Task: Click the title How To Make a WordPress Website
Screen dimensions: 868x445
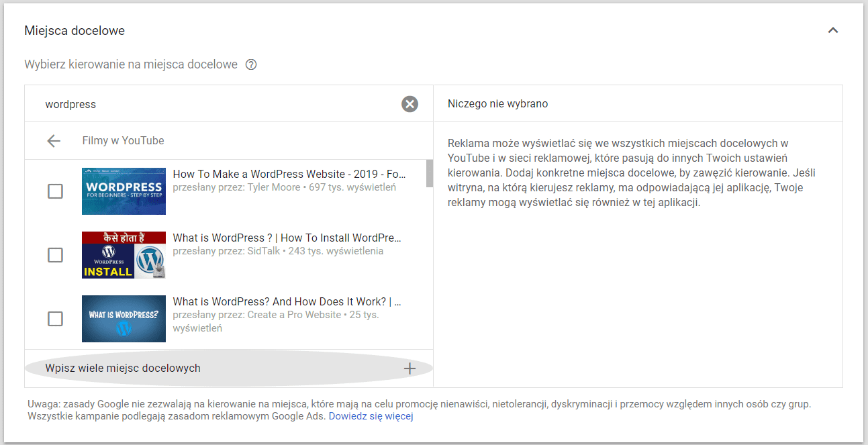Action: pyautogui.click(x=287, y=173)
